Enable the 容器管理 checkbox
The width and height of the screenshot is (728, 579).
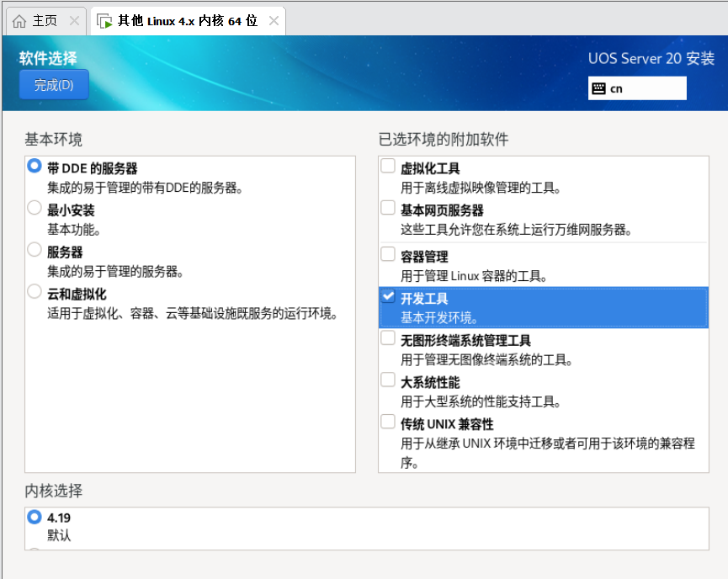(388, 254)
